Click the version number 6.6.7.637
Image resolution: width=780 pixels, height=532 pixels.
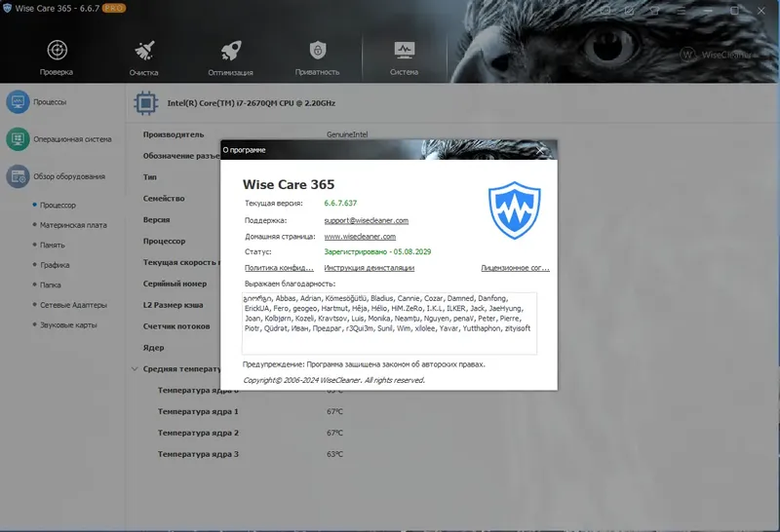pos(340,203)
